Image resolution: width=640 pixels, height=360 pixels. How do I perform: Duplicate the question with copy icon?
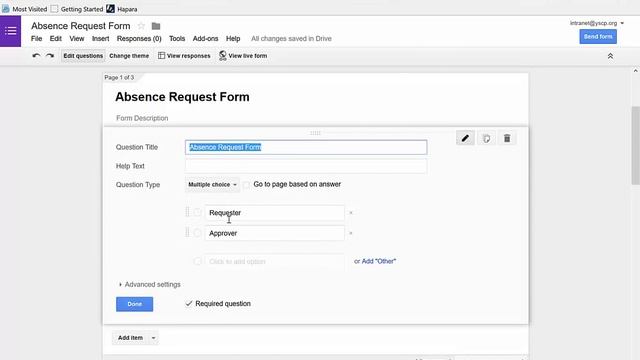pyautogui.click(x=486, y=138)
